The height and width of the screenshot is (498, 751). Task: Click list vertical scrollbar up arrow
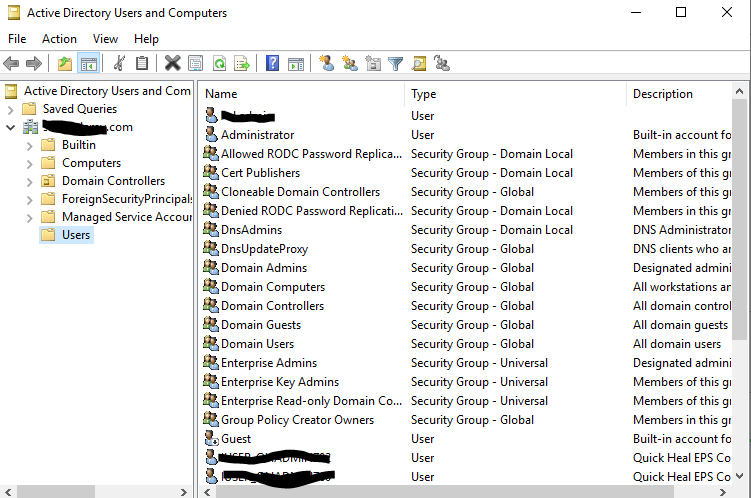(x=740, y=91)
